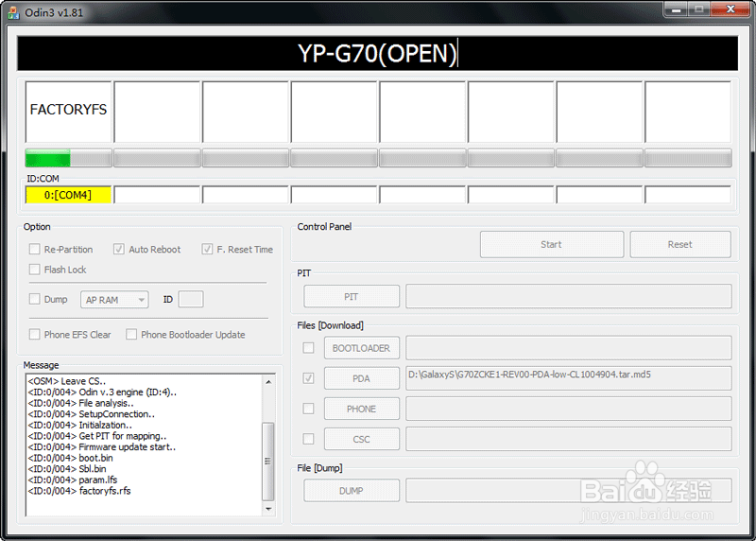Toggle the F. Reset Time checkbox
This screenshot has width=756, height=541.
[x=207, y=249]
